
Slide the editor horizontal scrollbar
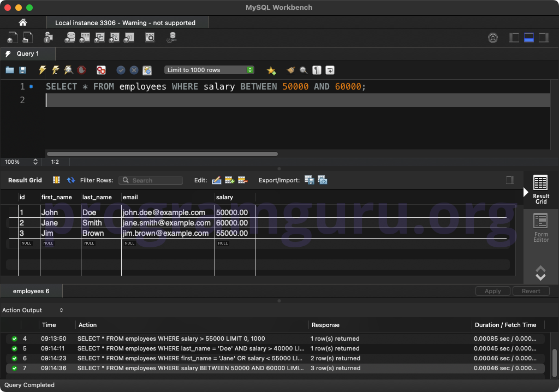(x=162, y=154)
